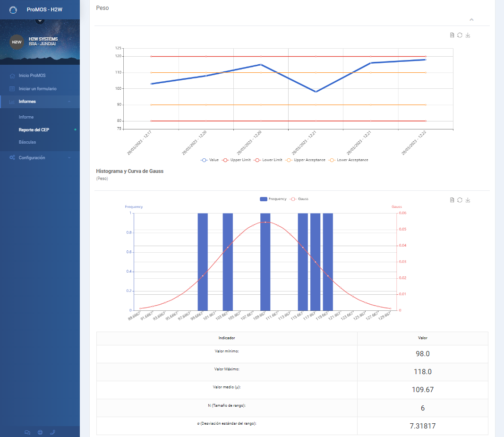504x437 pixels.
Task: Collapse the Peso panel using its chevron
Action: (x=471, y=20)
